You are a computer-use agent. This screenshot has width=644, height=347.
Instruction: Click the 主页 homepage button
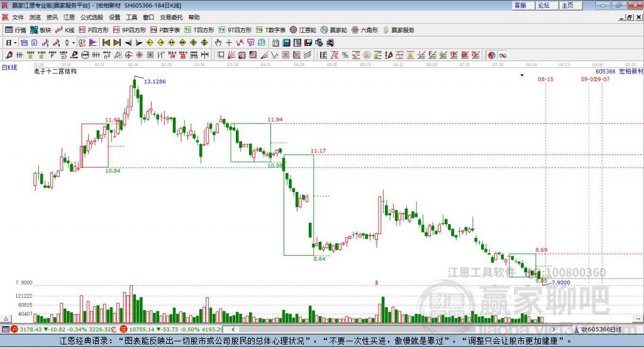(571, 5)
